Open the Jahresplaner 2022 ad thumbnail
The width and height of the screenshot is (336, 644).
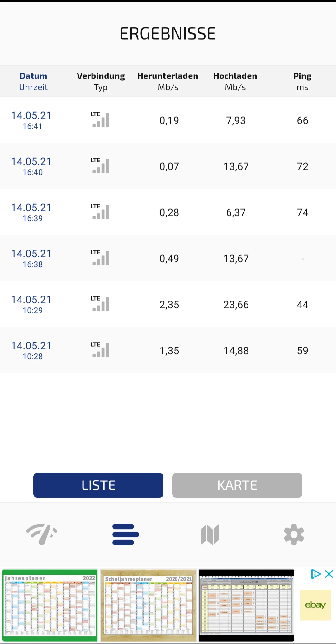pyautogui.click(x=50, y=605)
